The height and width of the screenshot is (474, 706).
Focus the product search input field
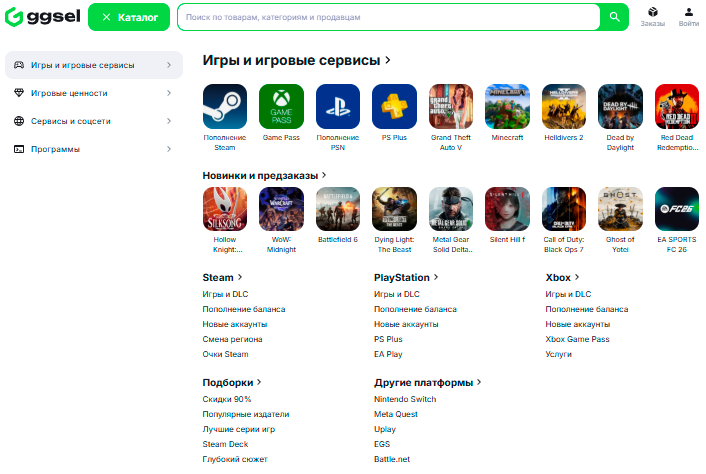[389, 17]
